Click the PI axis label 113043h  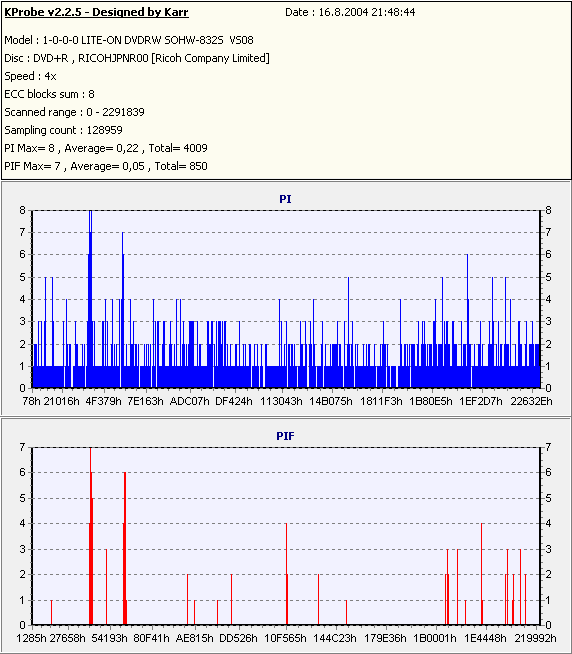(x=281, y=401)
